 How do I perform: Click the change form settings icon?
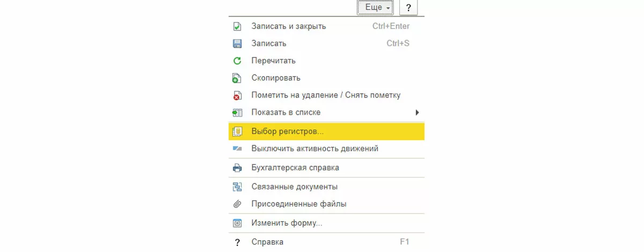click(237, 223)
